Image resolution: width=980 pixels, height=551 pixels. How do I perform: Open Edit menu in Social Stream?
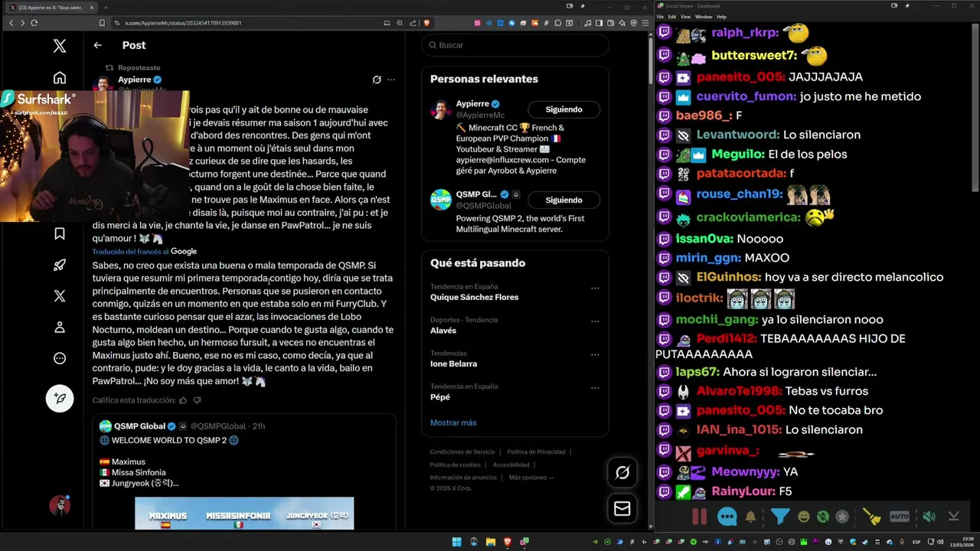[x=671, y=16]
